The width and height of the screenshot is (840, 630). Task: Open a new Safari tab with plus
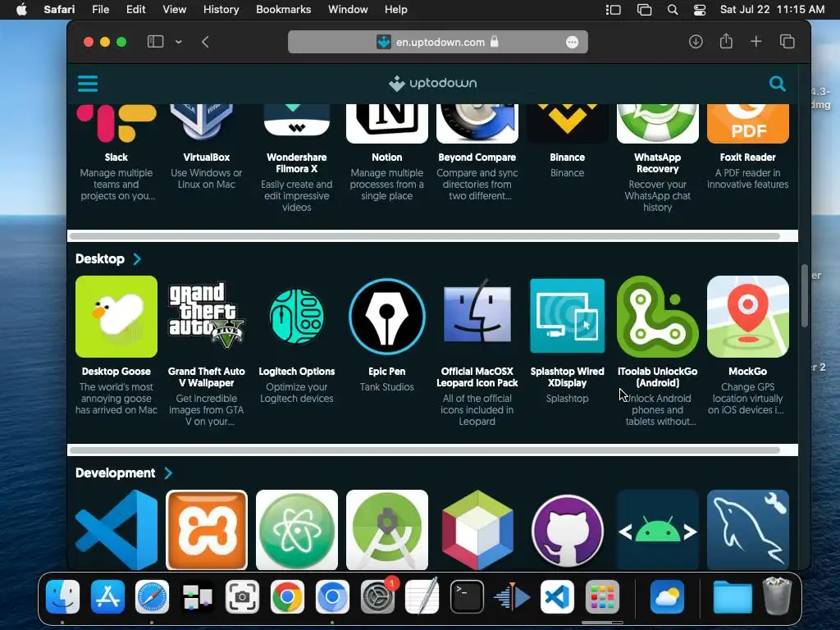tap(756, 41)
